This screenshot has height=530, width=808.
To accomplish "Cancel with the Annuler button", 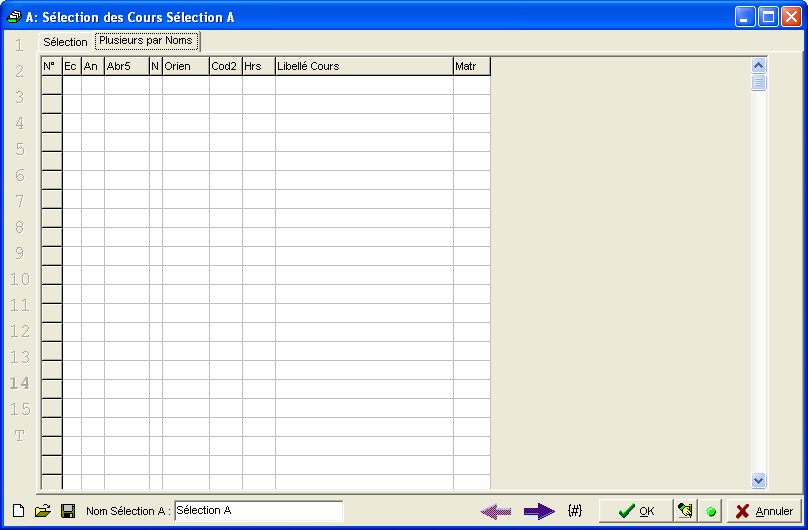I will (765, 510).
